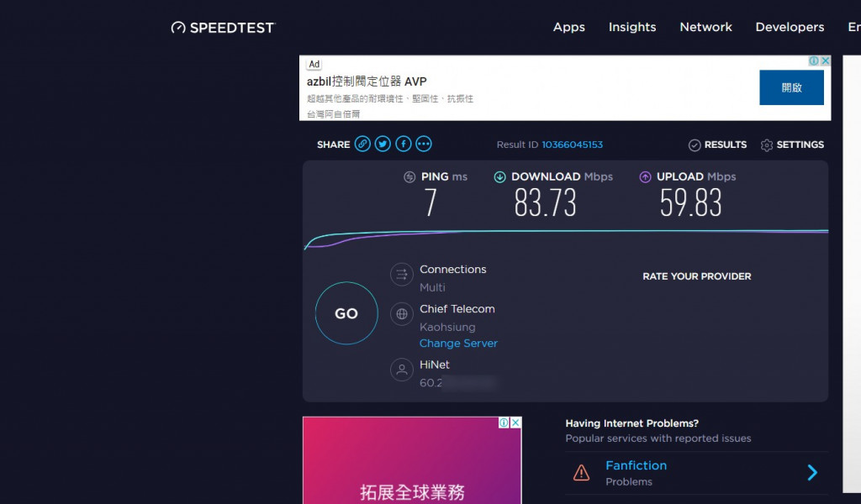Open the RESULTS history

click(718, 144)
